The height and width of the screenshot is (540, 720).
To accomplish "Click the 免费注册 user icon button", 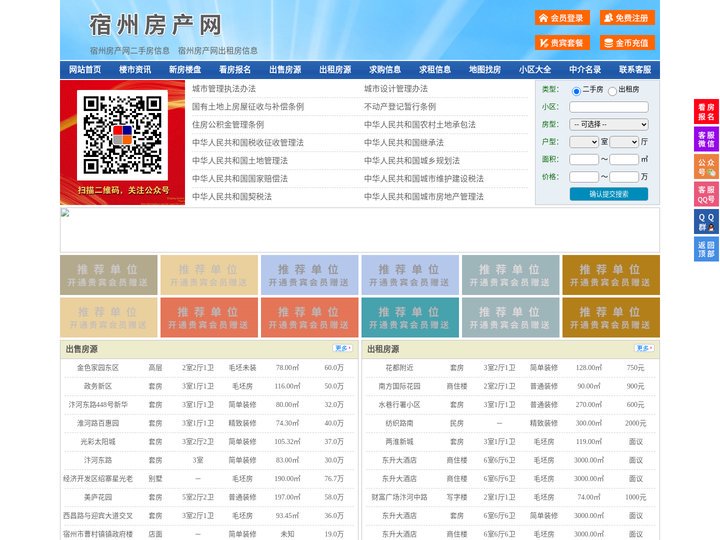I will coord(627,18).
